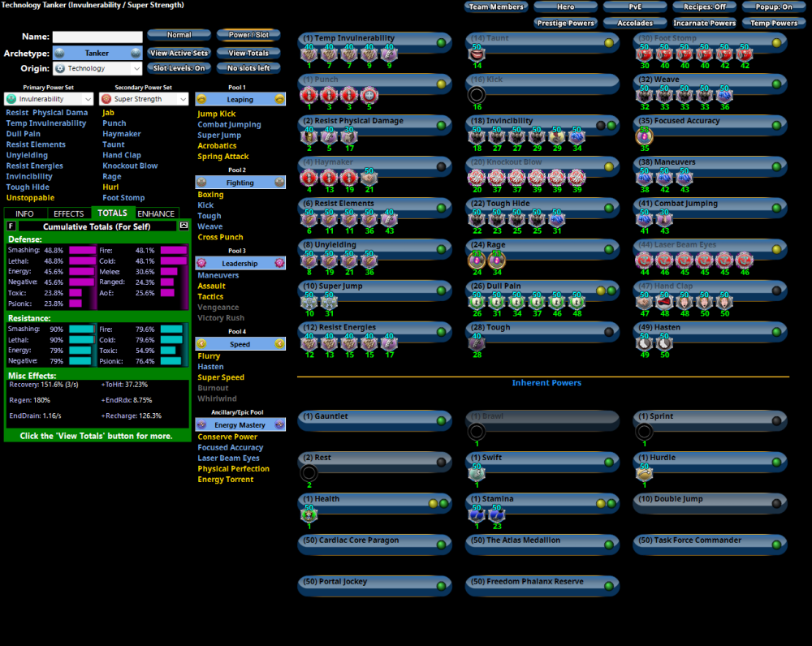This screenshot has width=812, height=646.
Task: Open the Origin dropdown showing Technology
Action: [x=97, y=69]
